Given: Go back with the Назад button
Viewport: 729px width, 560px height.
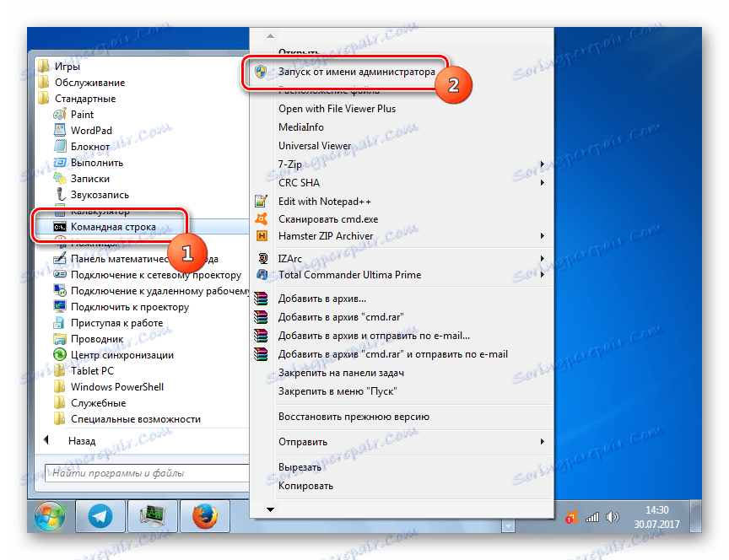Looking at the screenshot, I should tap(70, 440).
